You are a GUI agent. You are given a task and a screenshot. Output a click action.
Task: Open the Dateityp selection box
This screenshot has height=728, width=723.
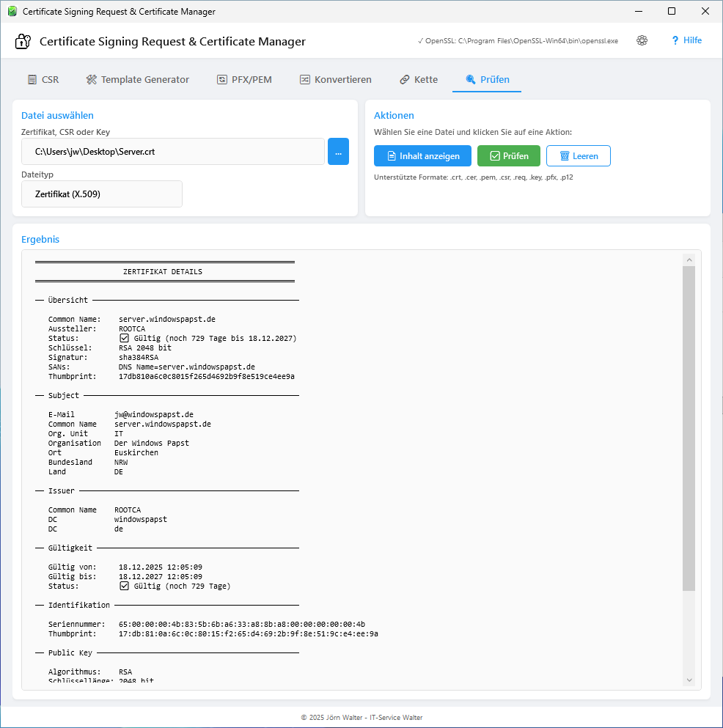101,194
